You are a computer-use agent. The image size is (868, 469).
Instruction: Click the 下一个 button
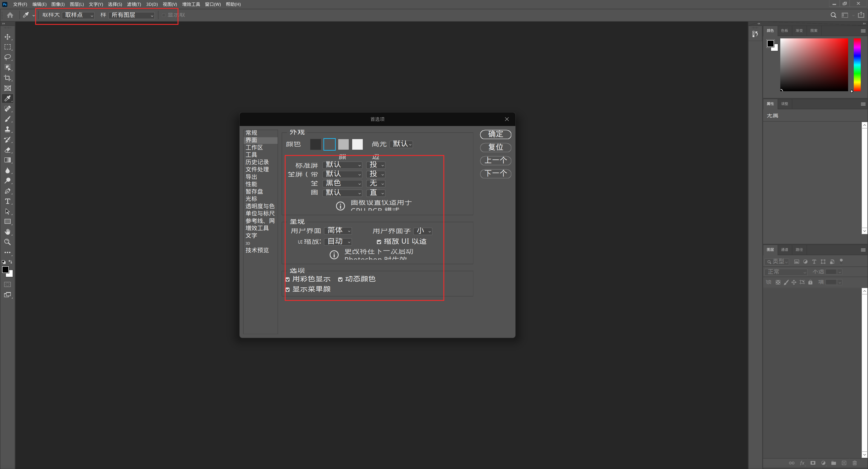(495, 174)
